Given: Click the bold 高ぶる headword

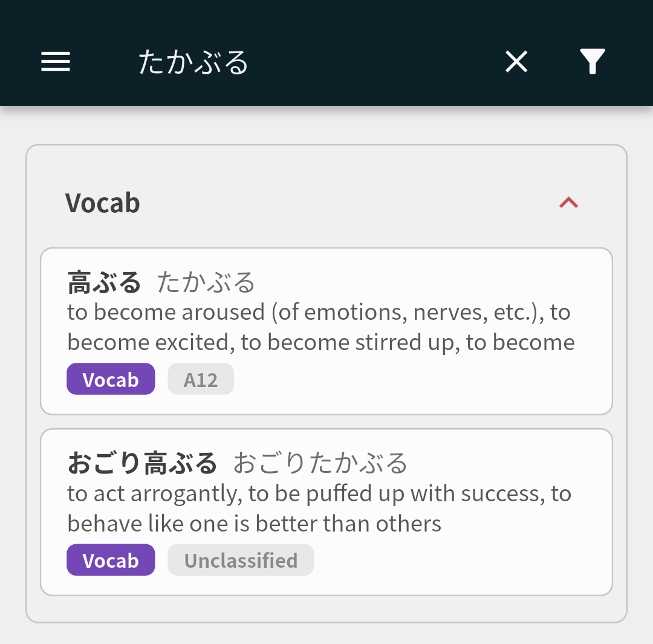Looking at the screenshot, I should pyautogui.click(x=104, y=282).
